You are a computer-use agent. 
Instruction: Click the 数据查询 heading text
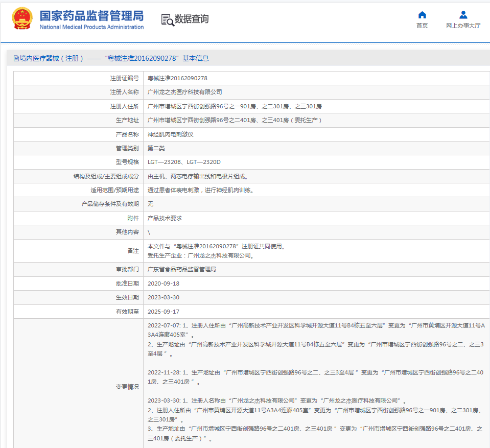[192, 19]
